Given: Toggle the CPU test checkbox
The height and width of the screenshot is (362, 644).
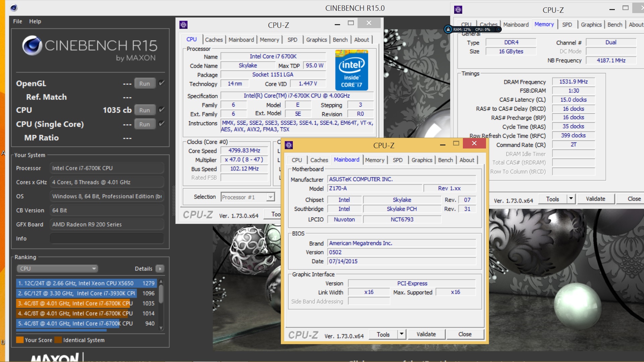Looking at the screenshot, I should tap(162, 110).
